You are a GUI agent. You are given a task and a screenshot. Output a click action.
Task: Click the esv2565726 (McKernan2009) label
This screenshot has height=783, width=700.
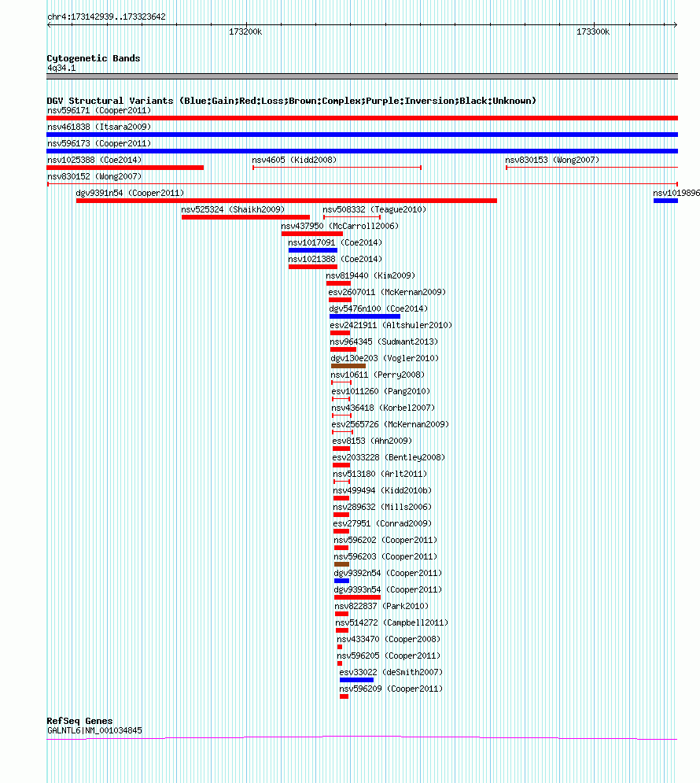390,424
